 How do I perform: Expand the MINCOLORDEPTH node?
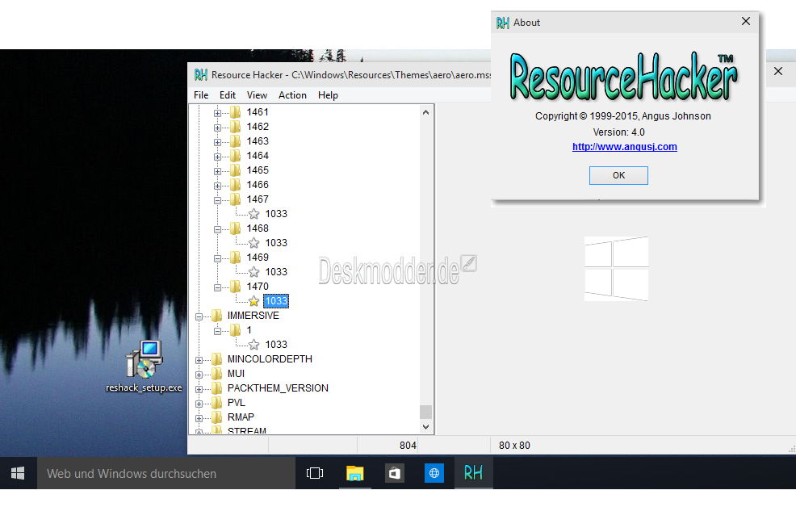coord(199,360)
